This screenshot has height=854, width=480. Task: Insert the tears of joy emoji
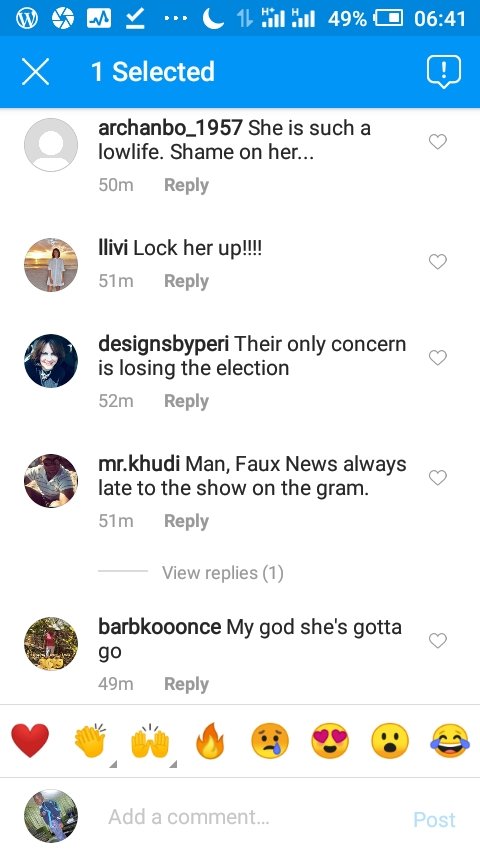coord(450,741)
